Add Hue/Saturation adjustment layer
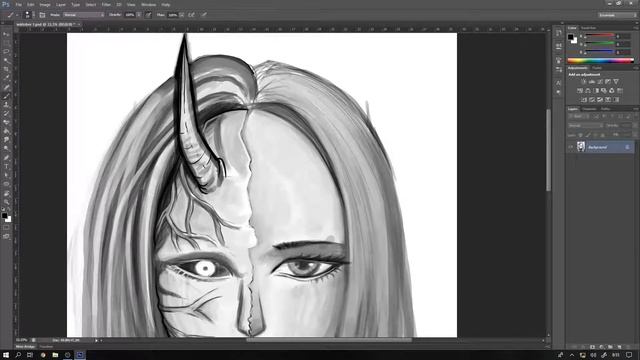 tap(580, 91)
